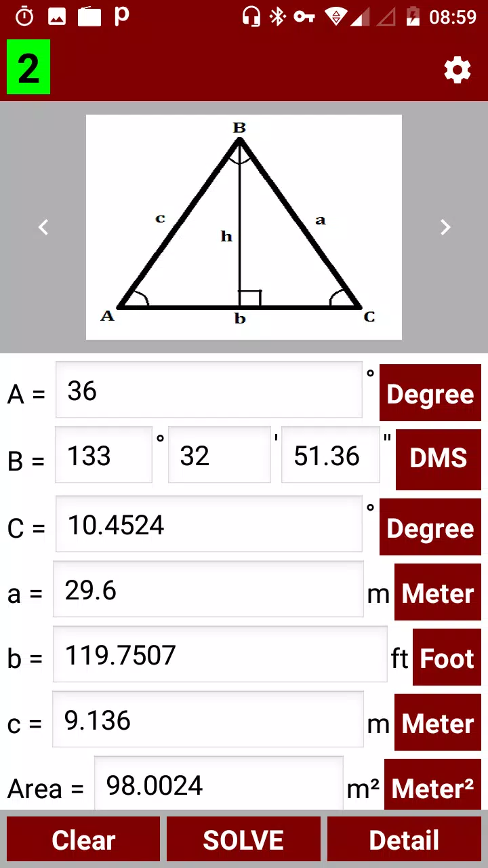This screenshot has width=488, height=868.
Task: Tap the 'c =' side label
Action: pos(24,724)
